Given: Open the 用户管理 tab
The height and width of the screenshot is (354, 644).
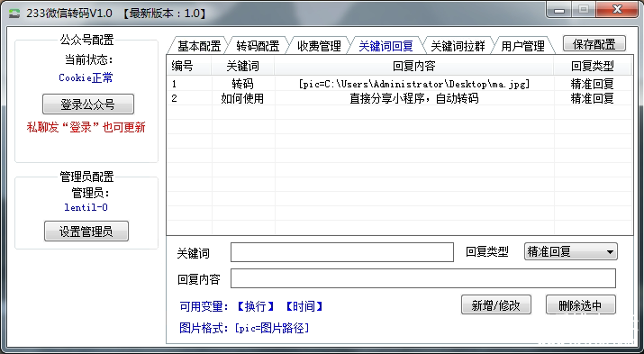Looking at the screenshot, I should coord(522,46).
